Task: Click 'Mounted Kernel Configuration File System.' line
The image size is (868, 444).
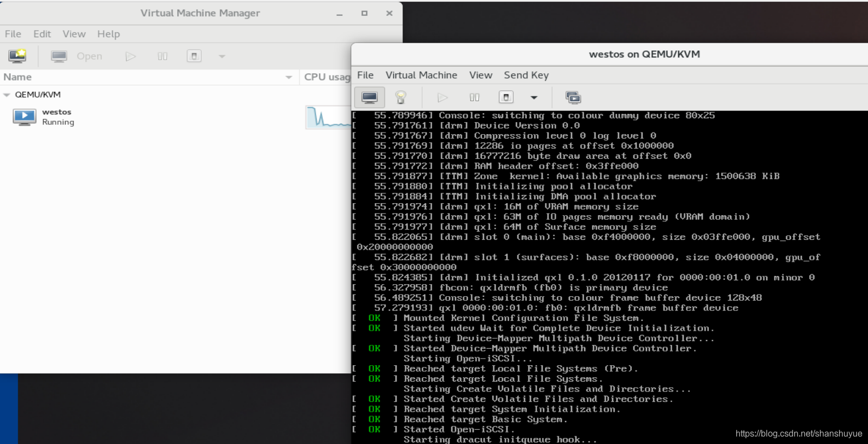Action: click(524, 318)
